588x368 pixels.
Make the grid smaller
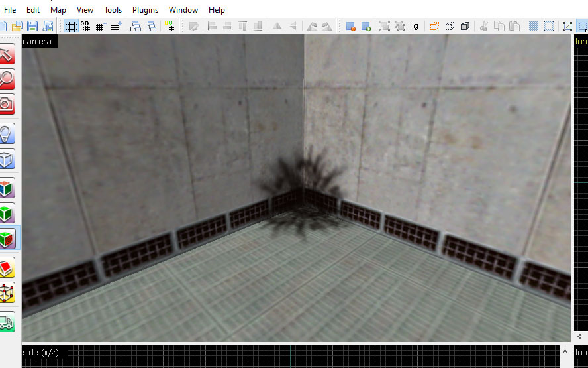101,27
